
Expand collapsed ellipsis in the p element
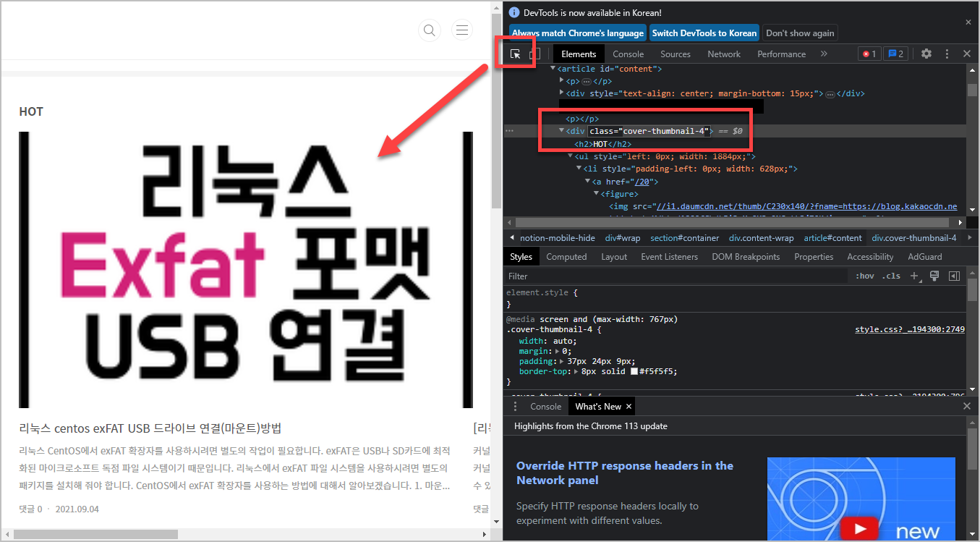tap(587, 82)
